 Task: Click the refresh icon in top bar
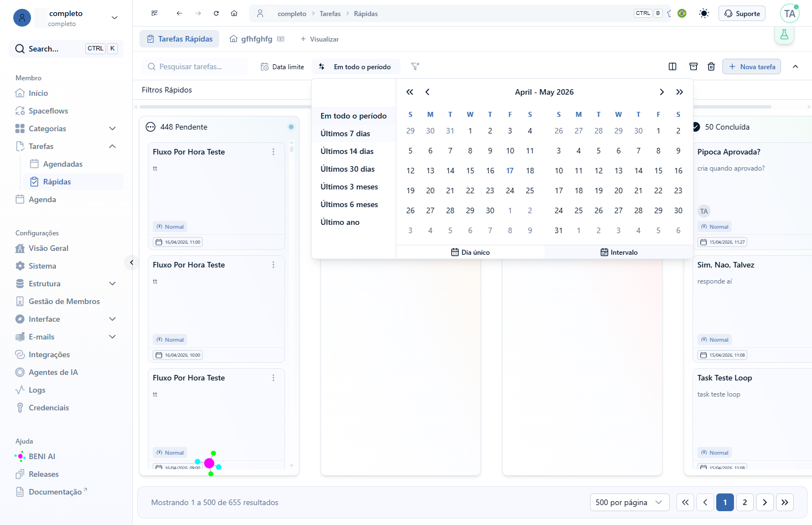click(x=216, y=13)
